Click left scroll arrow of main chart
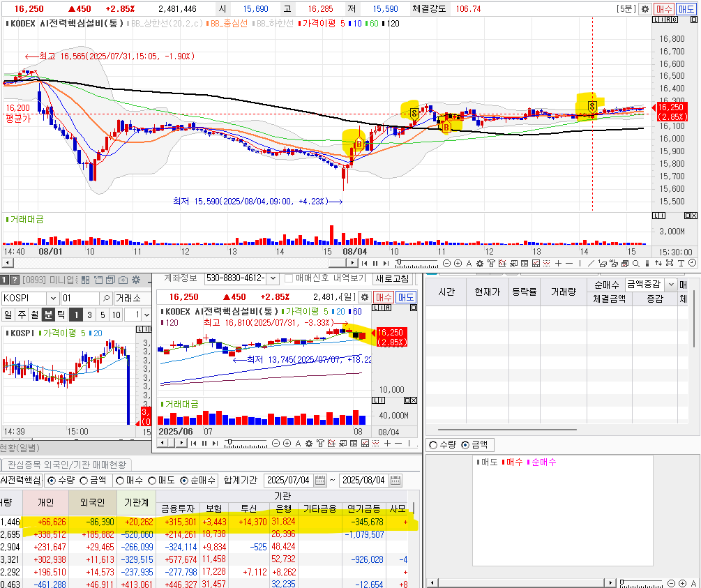Viewport: 701px width, 588px height. tap(8, 262)
